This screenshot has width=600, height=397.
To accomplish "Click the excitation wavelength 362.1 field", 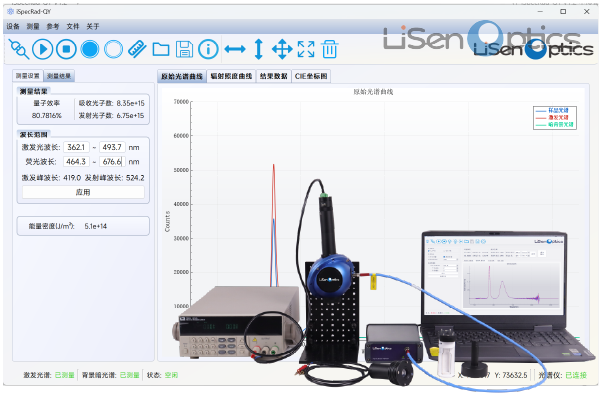I will (x=76, y=147).
